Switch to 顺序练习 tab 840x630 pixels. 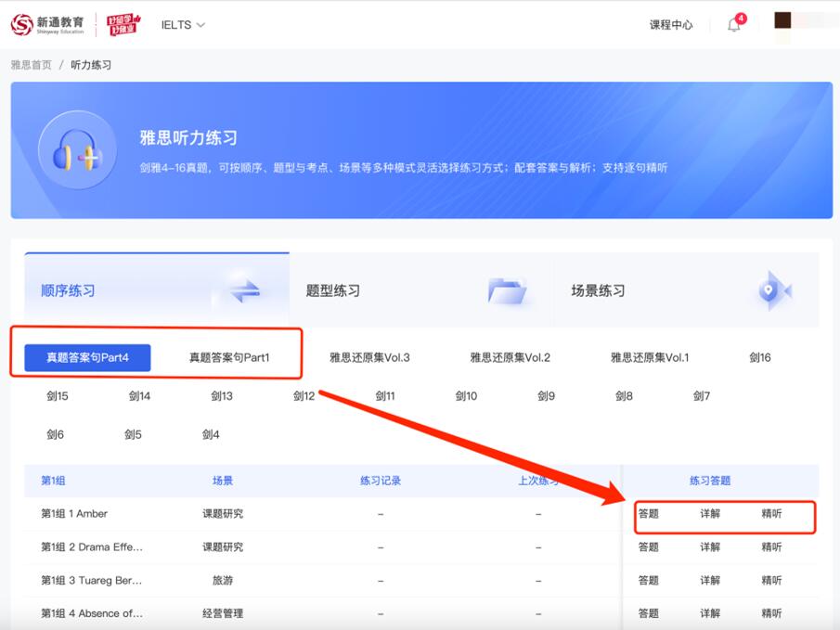coord(157,289)
